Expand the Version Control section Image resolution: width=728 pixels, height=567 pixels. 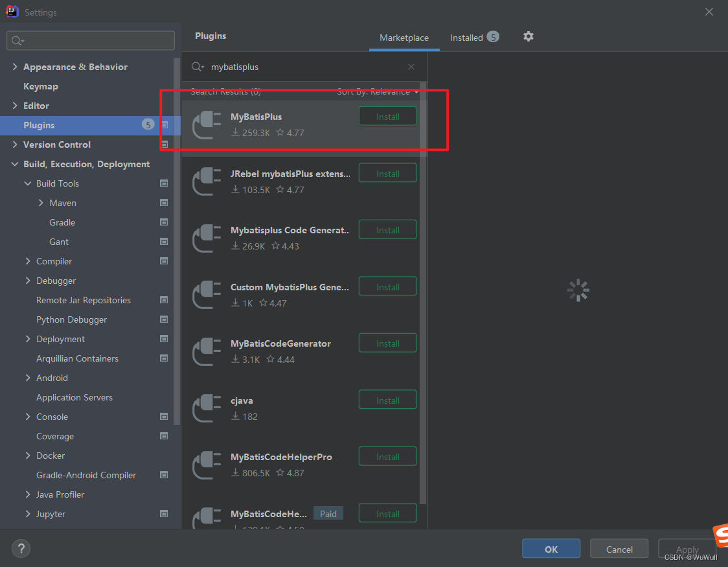(15, 145)
